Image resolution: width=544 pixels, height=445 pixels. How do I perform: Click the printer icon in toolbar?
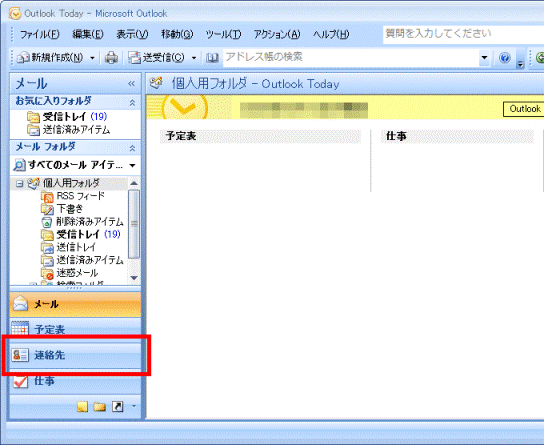click(x=111, y=58)
